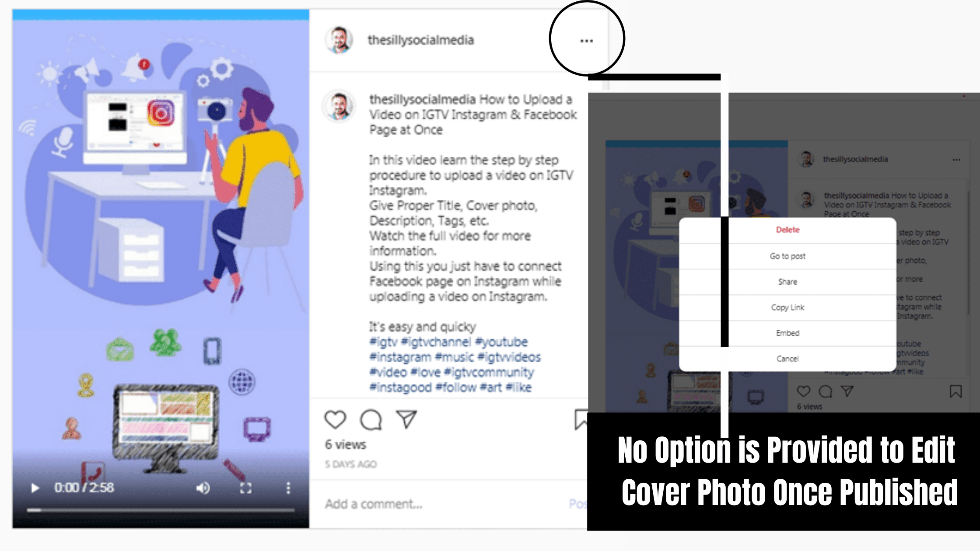Select Delete in the options dialog

pyautogui.click(x=787, y=230)
